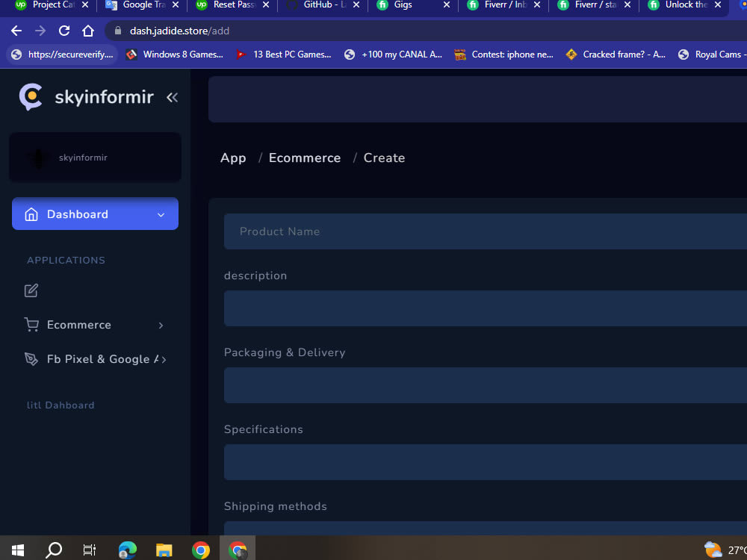Close the Gigs tab

coord(447,4)
